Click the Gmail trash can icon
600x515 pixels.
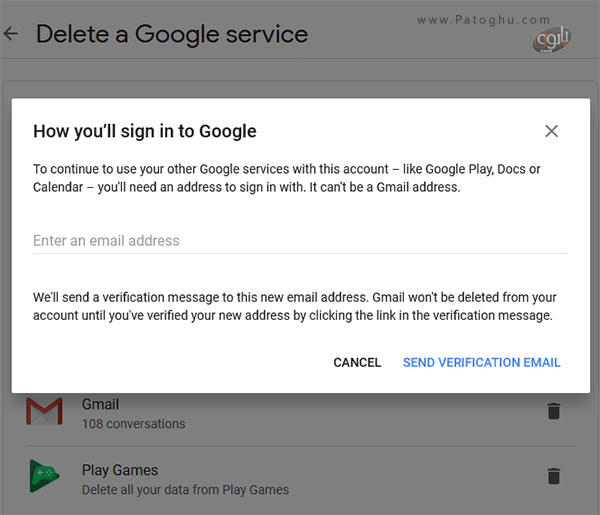(x=554, y=411)
